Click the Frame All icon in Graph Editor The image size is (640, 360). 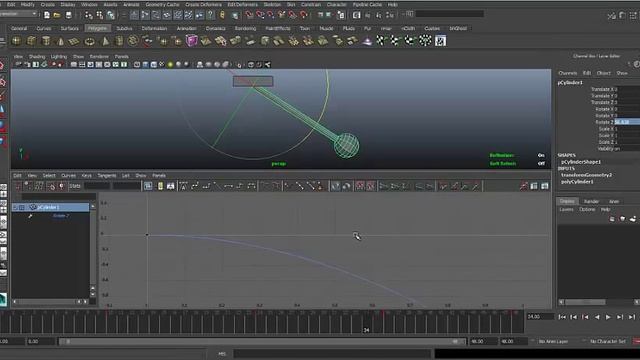click(148, 187)
